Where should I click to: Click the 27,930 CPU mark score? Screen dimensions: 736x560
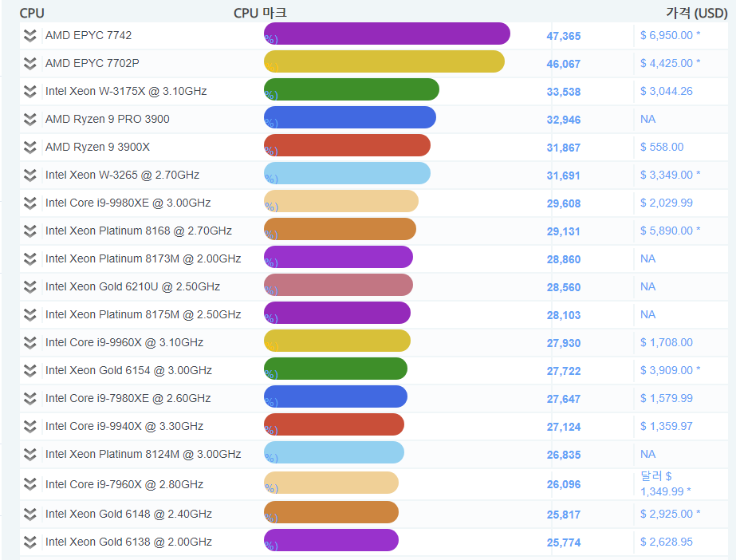tap(563, 343)
